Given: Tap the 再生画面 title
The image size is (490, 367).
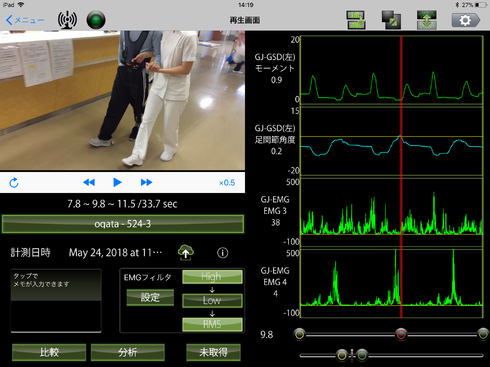Looking at the screenshot, I should [245, 20].
